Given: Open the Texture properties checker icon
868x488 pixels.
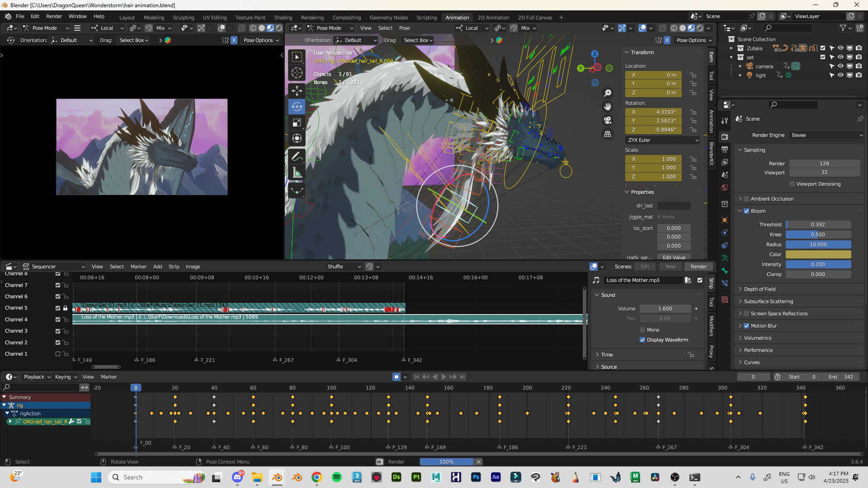Looking at the screenshot, I should 725,300.
